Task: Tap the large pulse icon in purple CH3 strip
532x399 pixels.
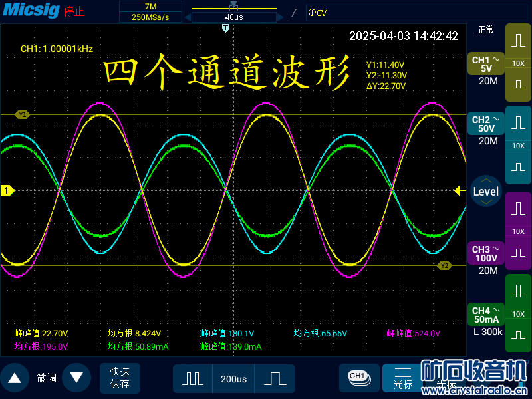Action: [518, 208]
